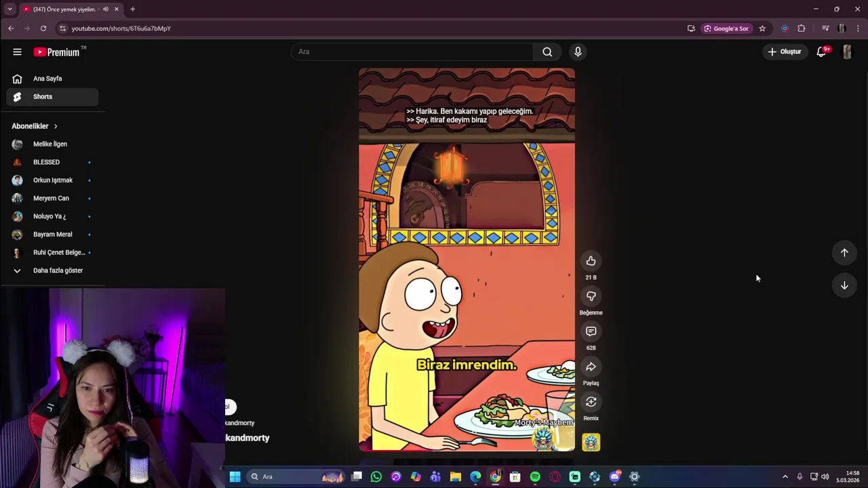Navigate back in browser
The width and height of the screenshot is (868, 488).
coord(11,28)
